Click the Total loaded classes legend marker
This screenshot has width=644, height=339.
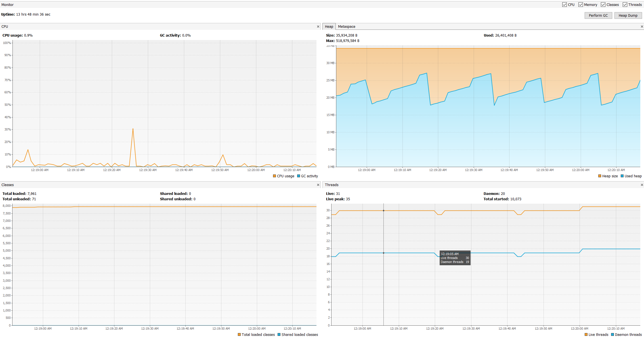[239, 334]
